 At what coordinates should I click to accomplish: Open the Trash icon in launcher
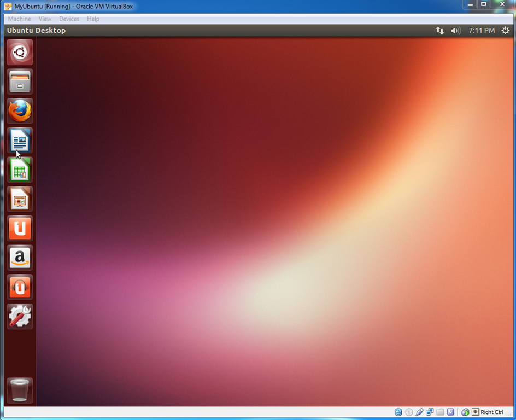pos(20,390)
